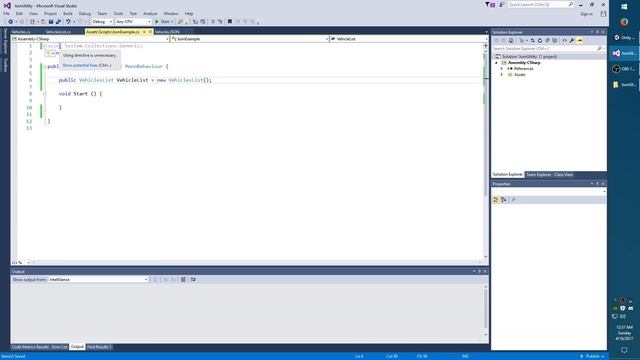Click the Home icon in Solution Explorer toolbar
The image size is (640, 360).
(x=511, y=40)
